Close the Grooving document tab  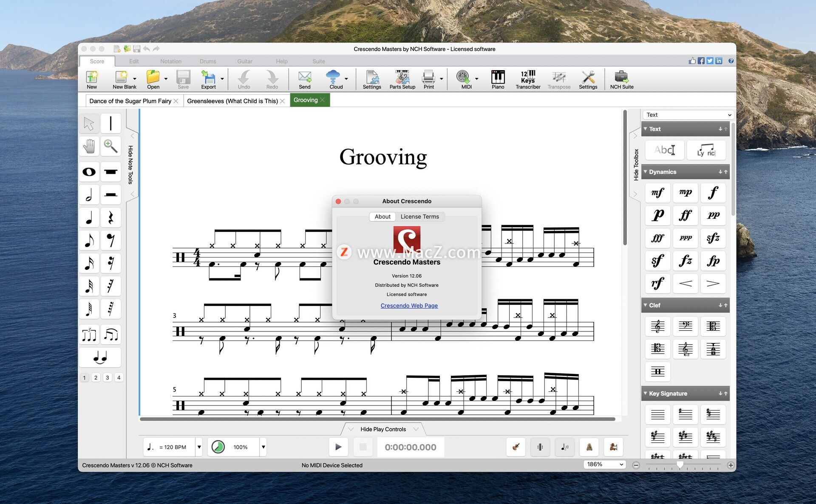tap(323, 100)
